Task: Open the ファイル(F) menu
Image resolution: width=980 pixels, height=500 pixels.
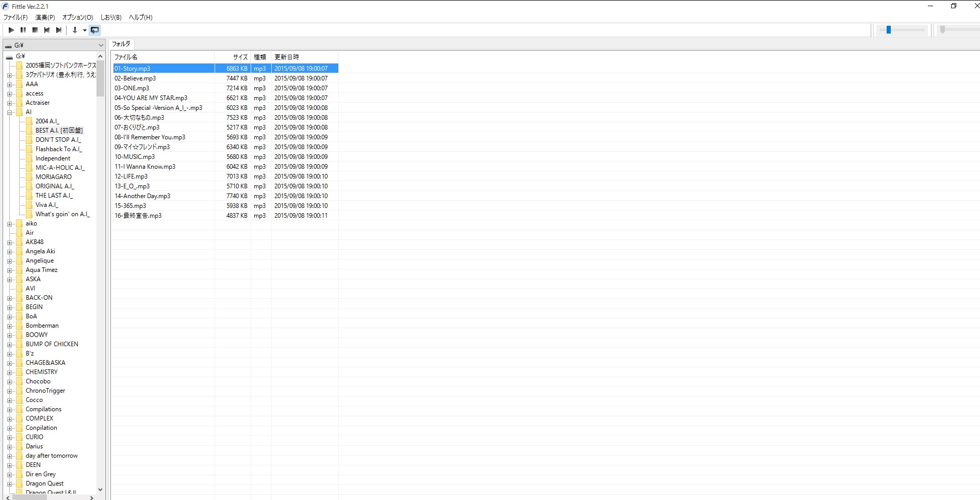Action: (15, 17)
